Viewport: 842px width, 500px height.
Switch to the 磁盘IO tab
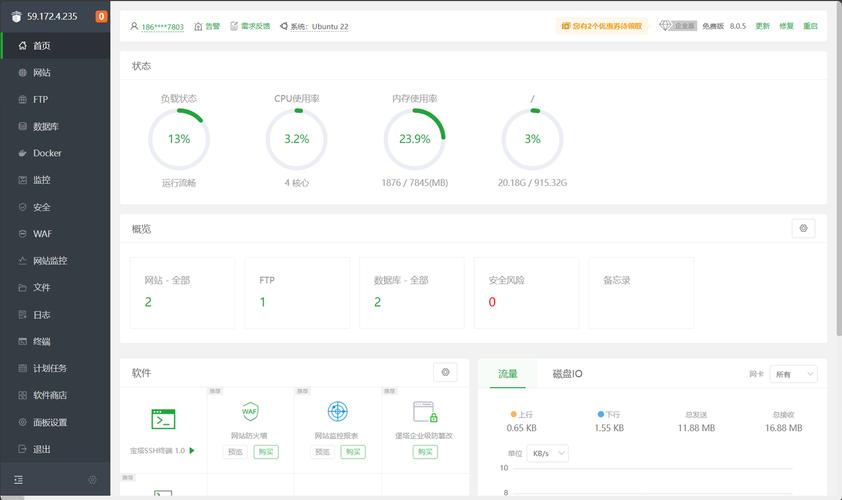pos(567,374)
